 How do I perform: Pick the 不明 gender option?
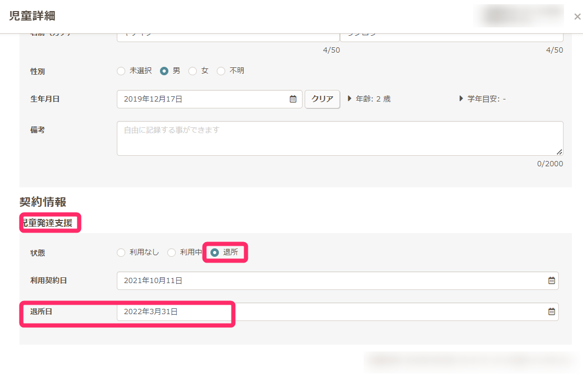221,71
